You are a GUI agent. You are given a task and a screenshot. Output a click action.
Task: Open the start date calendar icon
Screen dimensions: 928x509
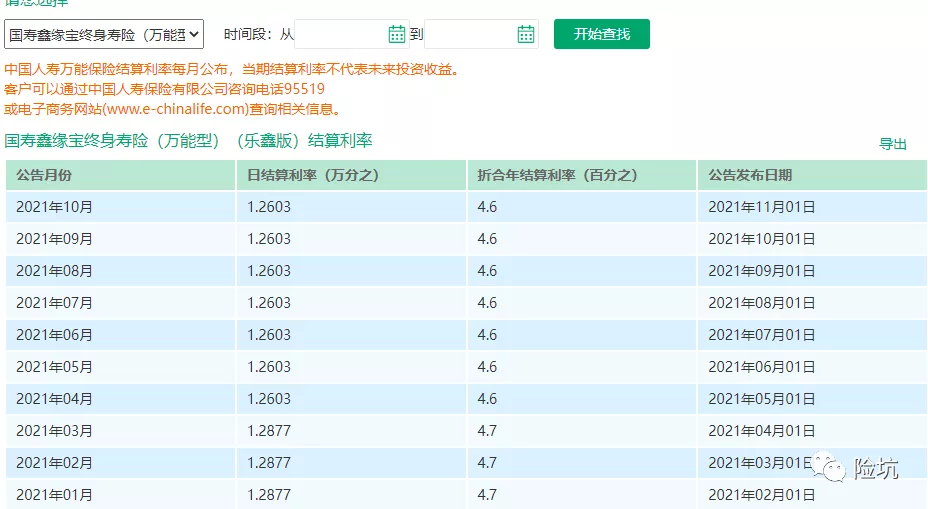(x=397, y=34)
